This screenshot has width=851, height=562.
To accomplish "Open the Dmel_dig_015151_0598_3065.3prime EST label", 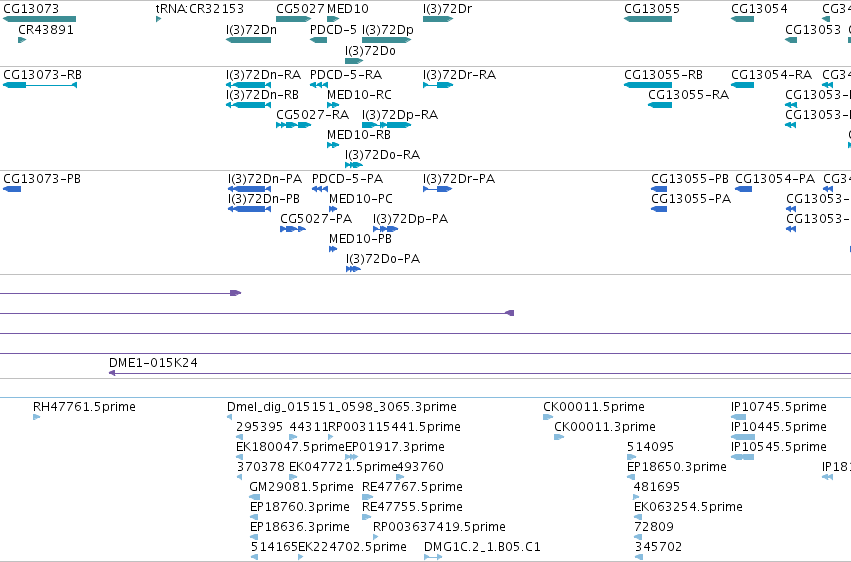I will tap(342, 407).
